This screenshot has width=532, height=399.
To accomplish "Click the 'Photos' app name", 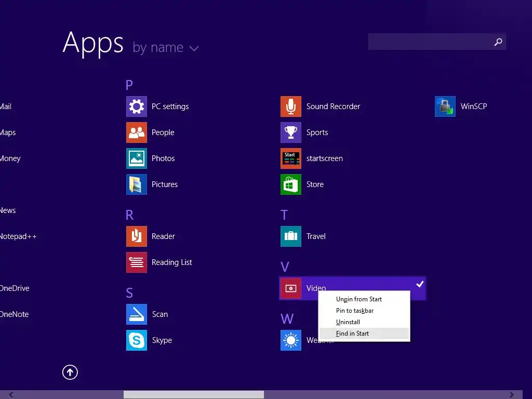I will pyautogui.click(x=163, y=158).
